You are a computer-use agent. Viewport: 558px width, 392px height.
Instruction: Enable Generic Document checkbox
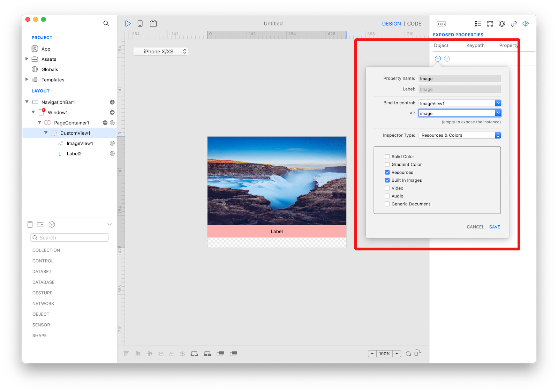click(x=387, y=204)
